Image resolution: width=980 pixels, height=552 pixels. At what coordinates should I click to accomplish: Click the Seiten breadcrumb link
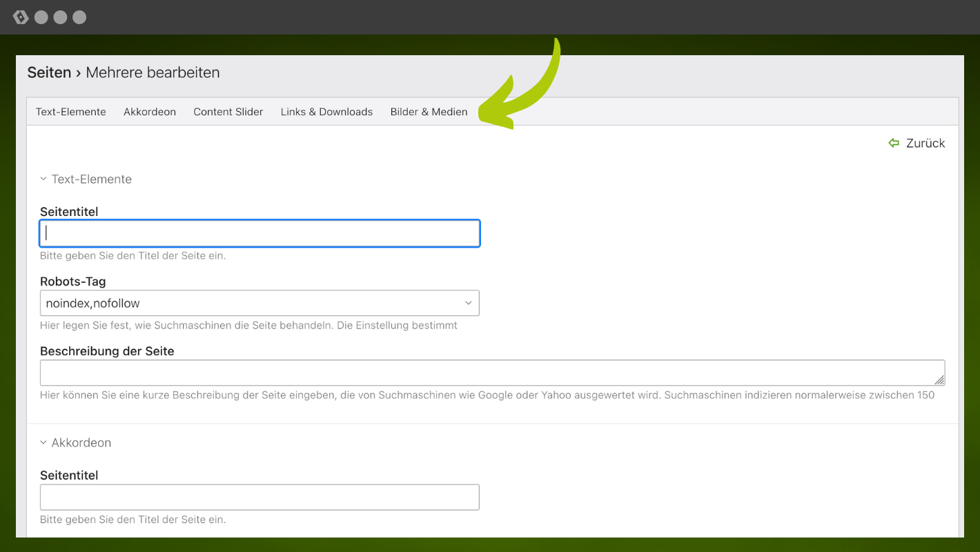49,72
